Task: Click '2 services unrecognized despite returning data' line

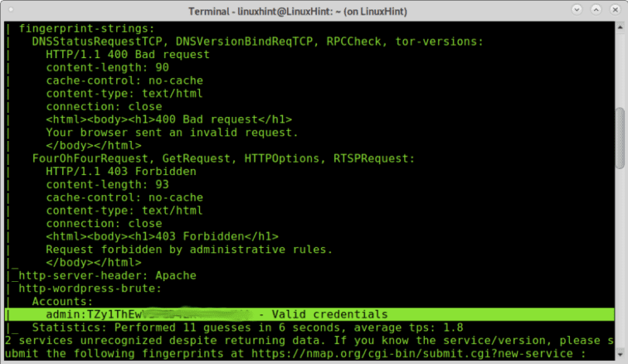Action: (x=309, y=341)
